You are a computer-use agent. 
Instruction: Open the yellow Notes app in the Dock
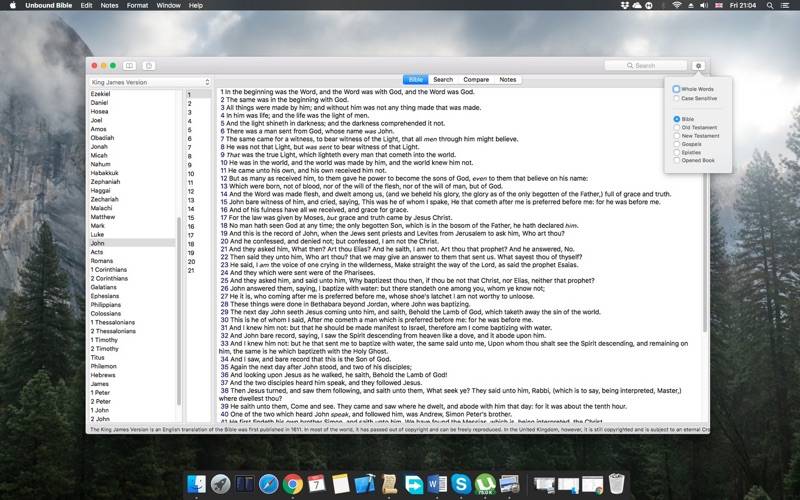point(340,484)
